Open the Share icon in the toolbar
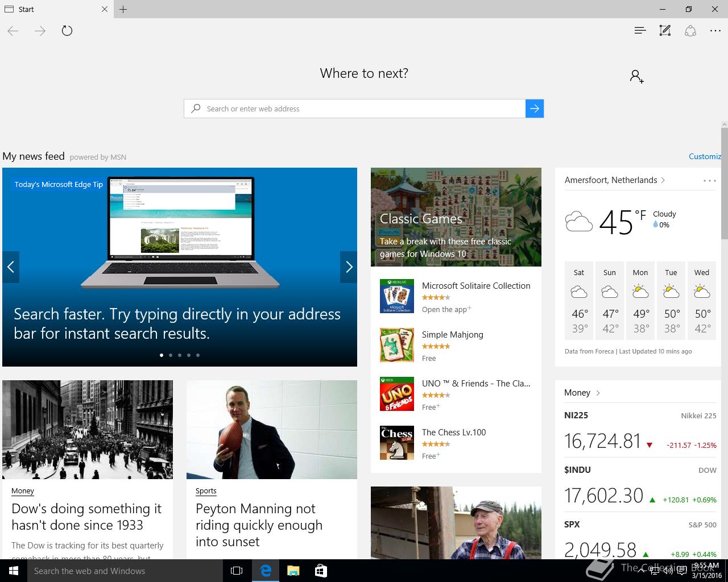 point(690,31)
